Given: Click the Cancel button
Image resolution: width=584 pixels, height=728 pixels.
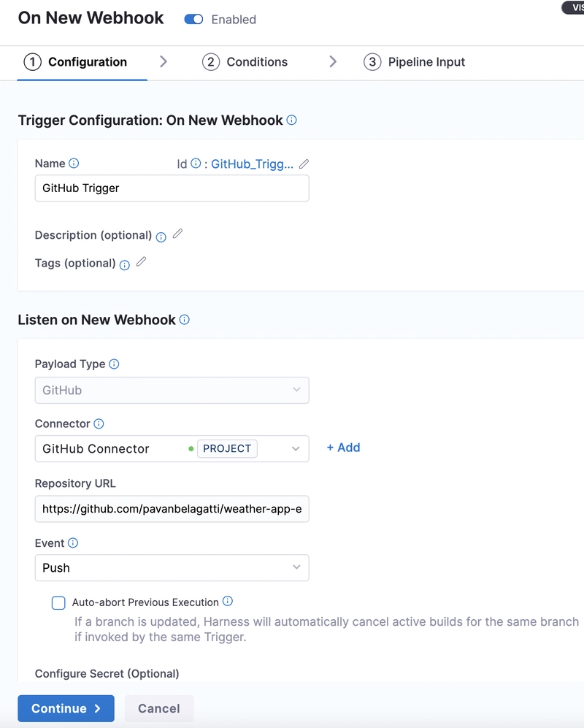Looking at the screenshot, I should point(158,708).
